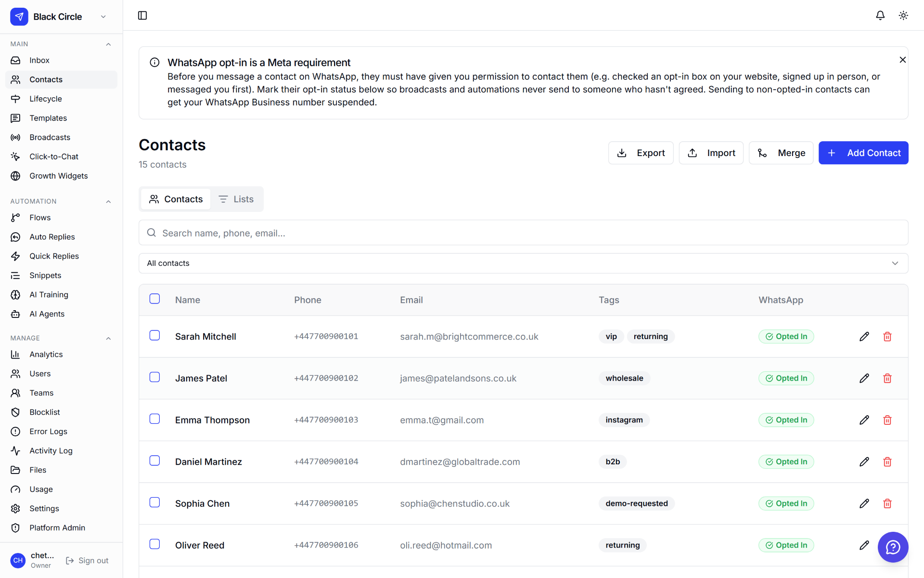Collapse the MAIN sidebar section
The width and height of the screenshot is (924, 578).
[x=108, y=44]
